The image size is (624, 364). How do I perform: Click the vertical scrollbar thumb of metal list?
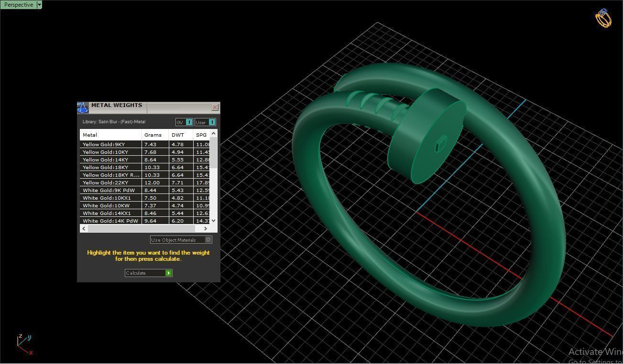click(x=213, y=153)
